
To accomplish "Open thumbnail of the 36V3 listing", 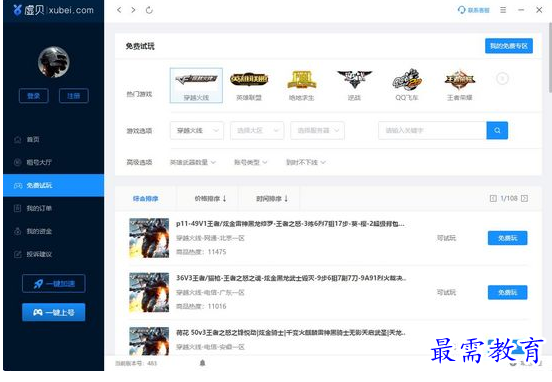I will (149, 292).
